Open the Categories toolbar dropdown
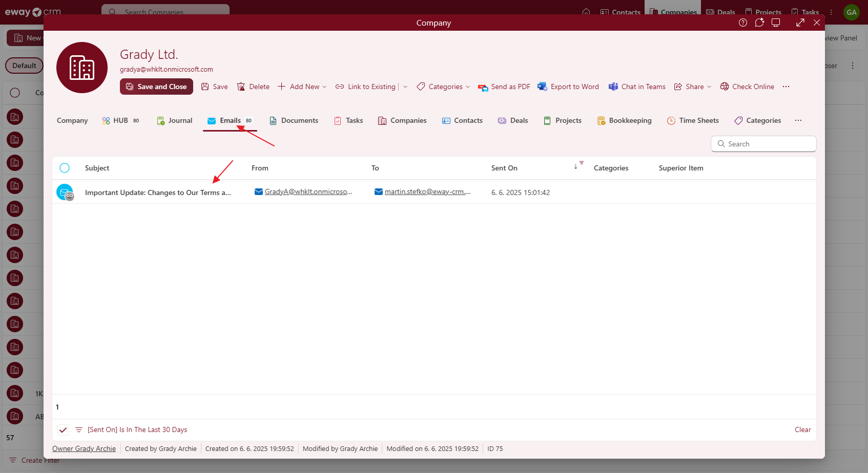868x473 pixels. tap(443, 87)
